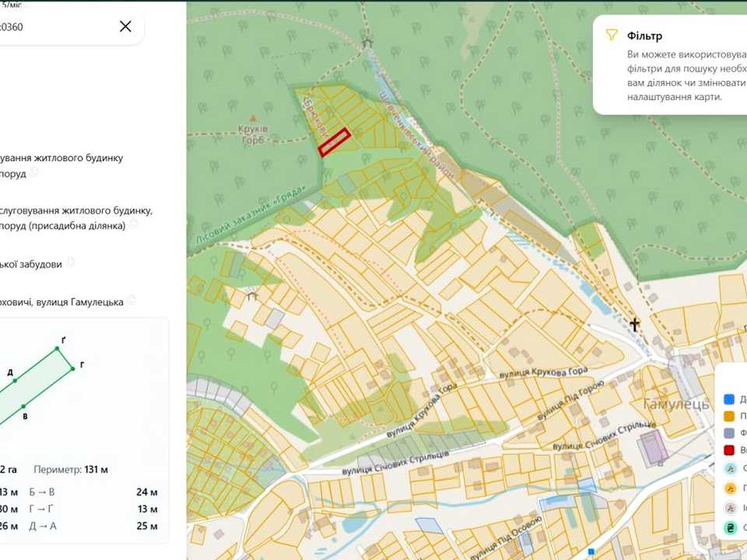Click vertex Д on the parcel diagram

[x=15, y=380]
